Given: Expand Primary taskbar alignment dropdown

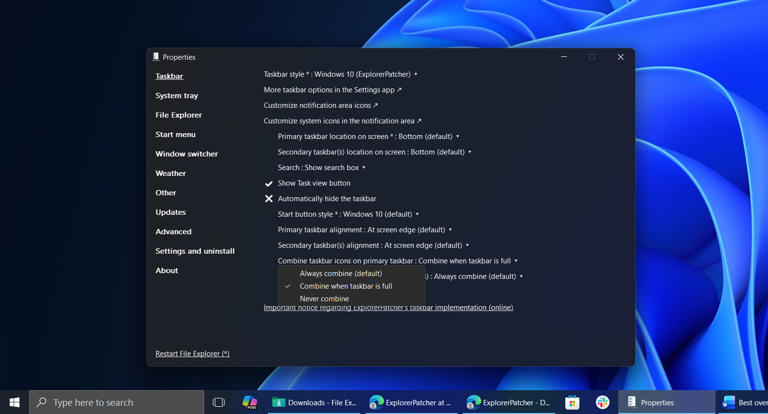Looking at the screenshot, I should pyautogui.click(x=364, y=230).
